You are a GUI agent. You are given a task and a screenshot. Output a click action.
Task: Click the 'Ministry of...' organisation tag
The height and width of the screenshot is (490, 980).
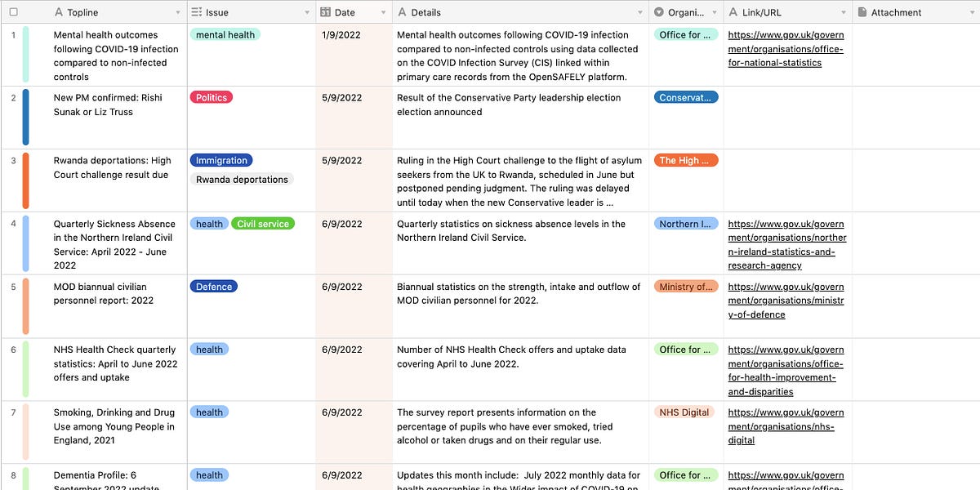pyautogui.click(x=686, y=286)
